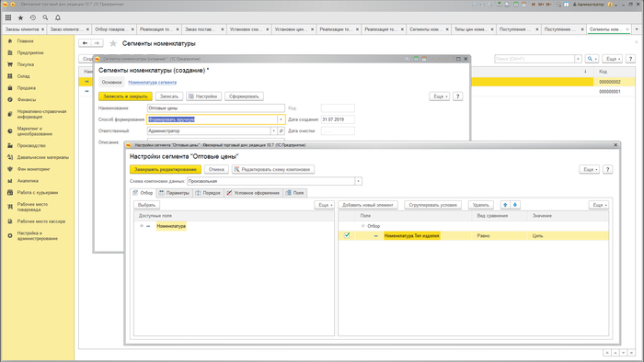Image resolution: width=644 pixels, height=362 pixels.
Task: Click the M+ memory add button
Action: tap(541, 5)
